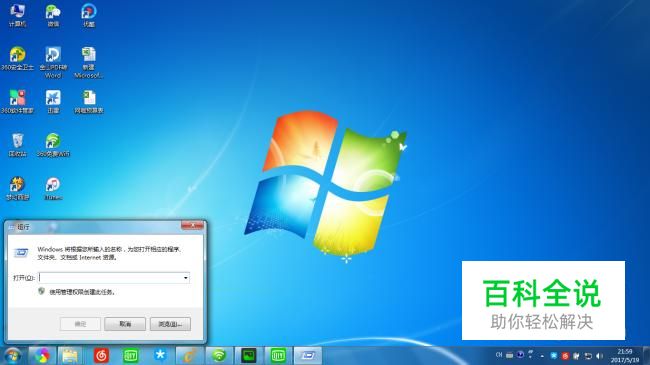Click the 确定 button in Run dialog

coord(80,324)
